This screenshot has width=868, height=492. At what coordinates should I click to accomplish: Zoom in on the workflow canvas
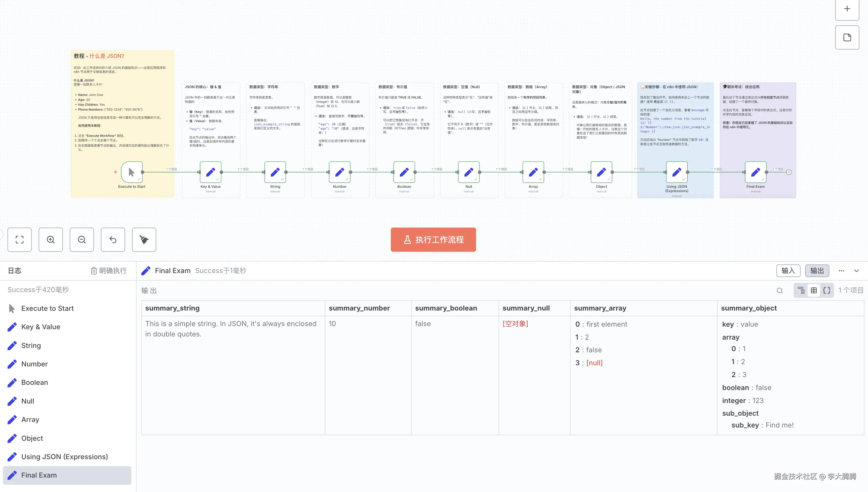51,240
